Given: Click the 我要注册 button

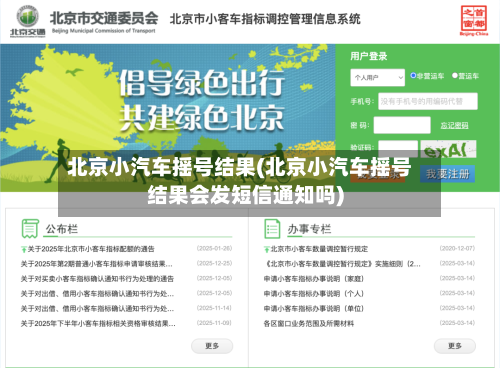Looking at the screenshot, I should tap(447, 174).
